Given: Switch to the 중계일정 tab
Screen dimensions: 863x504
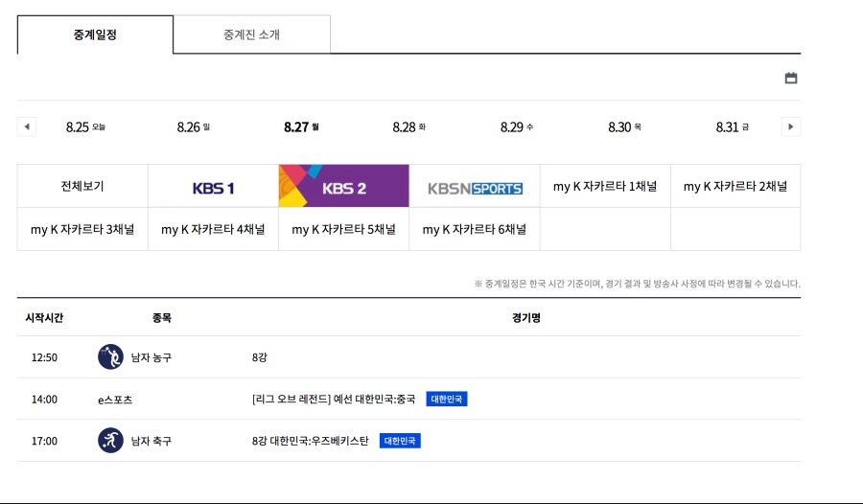Looking at the screenshot, I should (95, 34).
